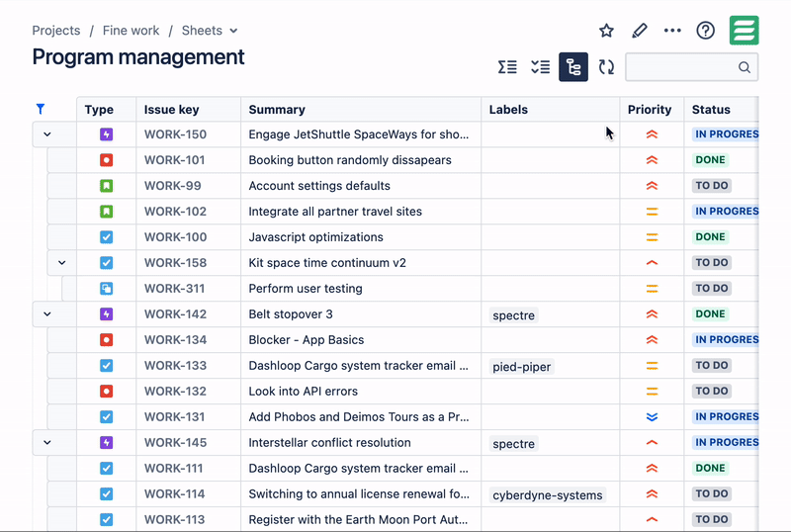
Task: Click the bug icon for WORK-134
Action: [106, 340]
